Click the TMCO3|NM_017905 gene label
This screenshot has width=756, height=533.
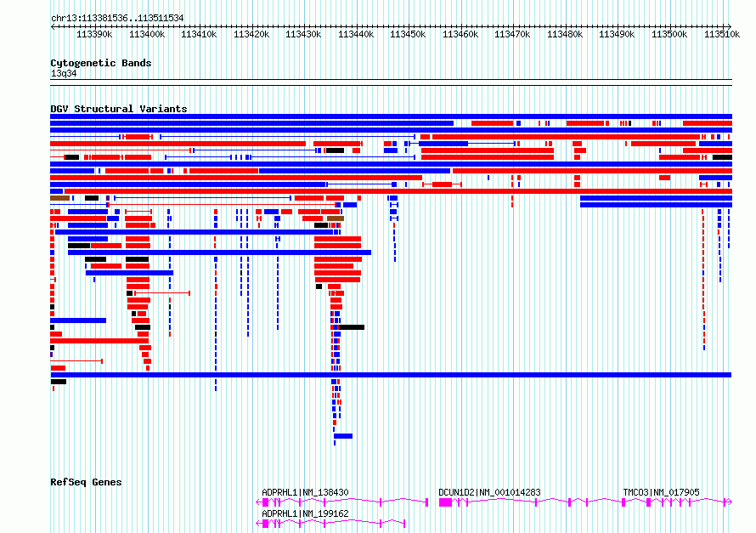[x=661, y=492]
